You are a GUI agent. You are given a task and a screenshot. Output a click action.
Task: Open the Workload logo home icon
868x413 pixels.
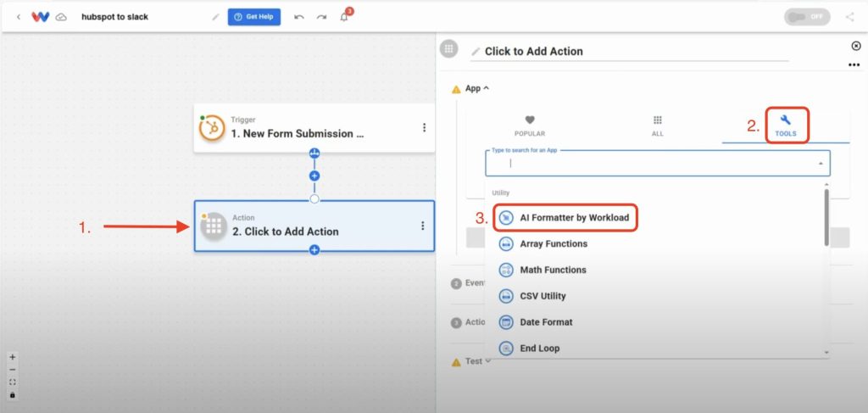coord(40,17)
